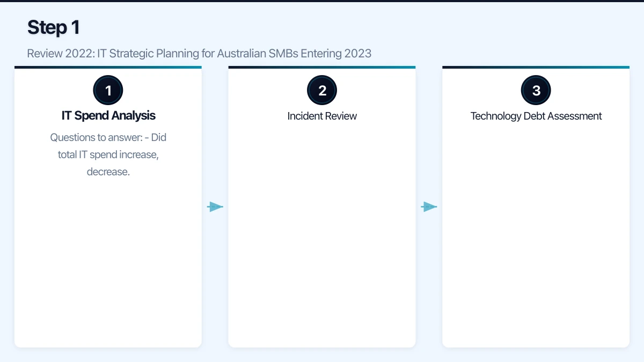Click the teal accent bar on Incident Review card

click(x=321, y=67)
